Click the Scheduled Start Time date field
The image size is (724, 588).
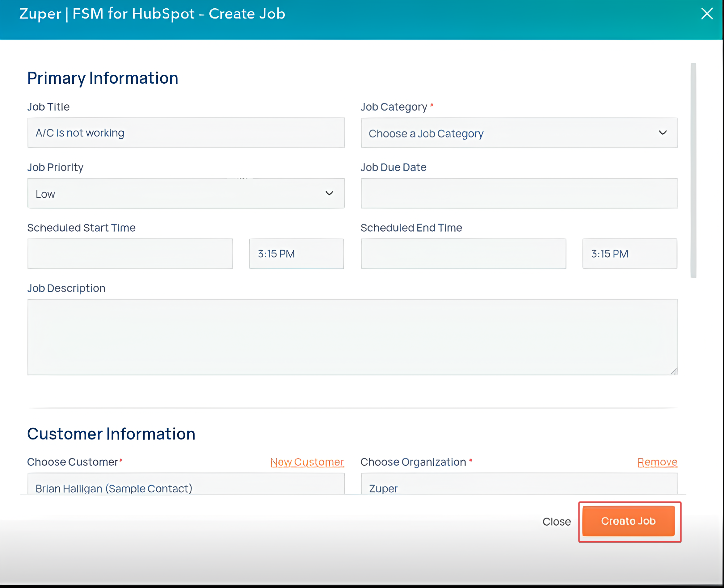[x=130, y=254]
